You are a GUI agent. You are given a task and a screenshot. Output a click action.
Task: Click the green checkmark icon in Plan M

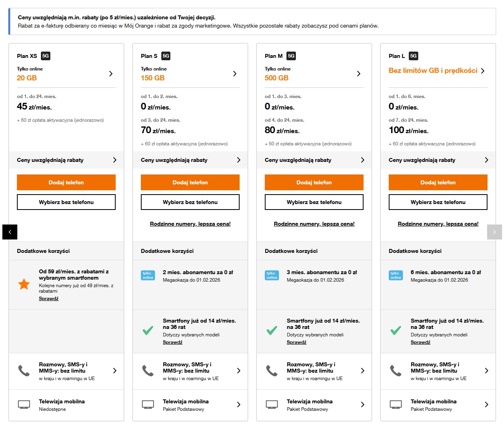click(x=272, y=330)
